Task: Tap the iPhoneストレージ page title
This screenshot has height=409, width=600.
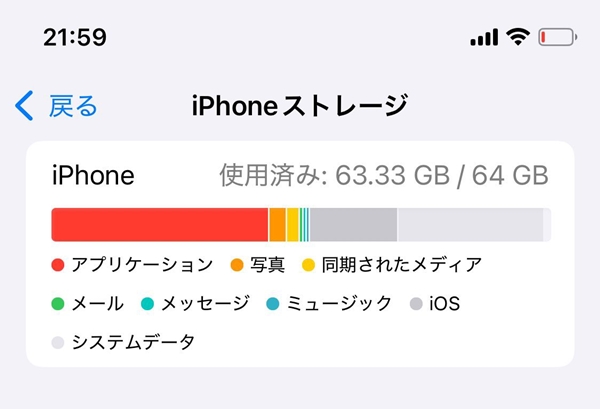Action: [x=300, y=106]
